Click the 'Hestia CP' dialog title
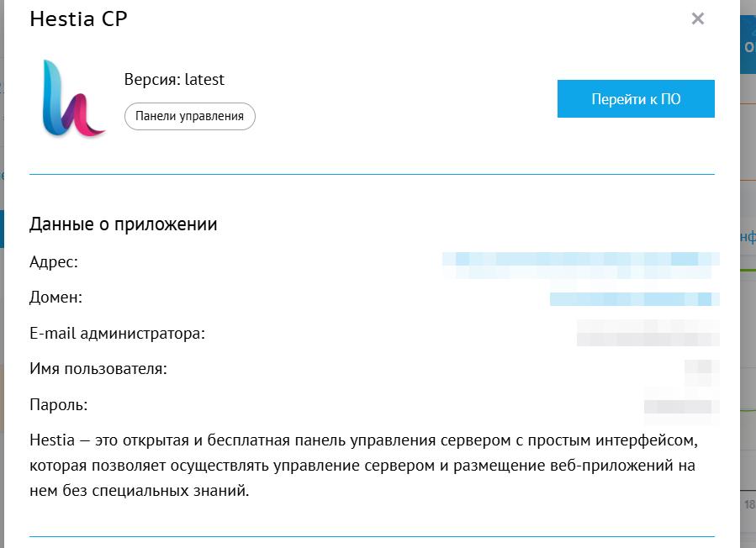756x548 pixels. click(79, 18)
